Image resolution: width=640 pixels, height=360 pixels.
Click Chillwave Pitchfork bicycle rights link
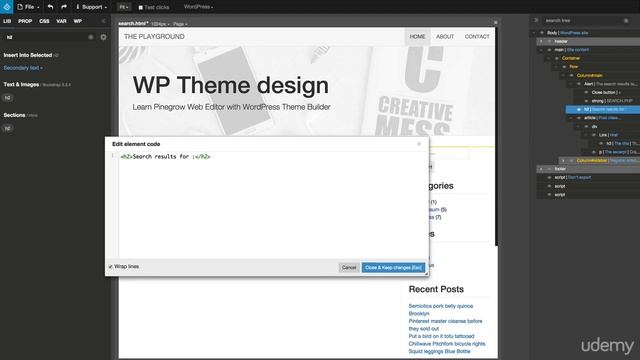[447, 344]
